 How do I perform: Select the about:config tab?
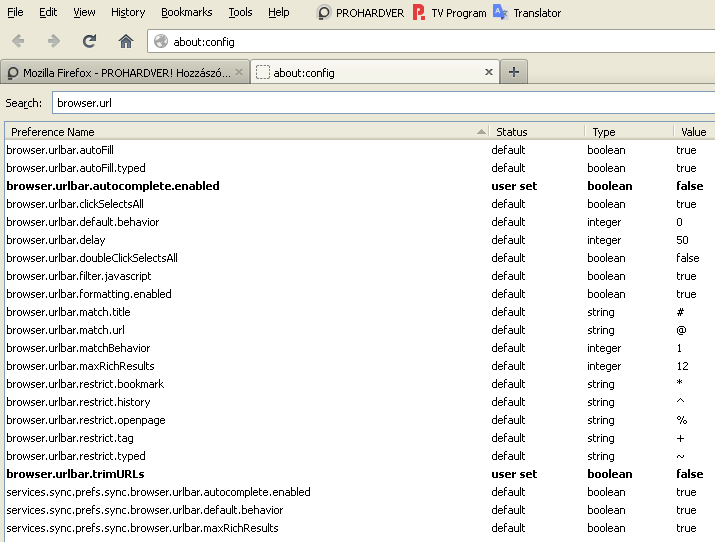[375, 72]
